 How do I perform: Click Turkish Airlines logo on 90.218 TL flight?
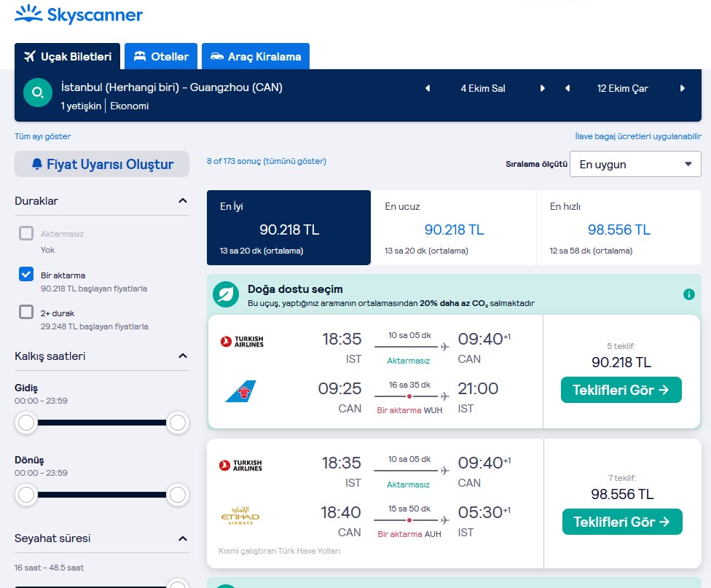[242, 341]
